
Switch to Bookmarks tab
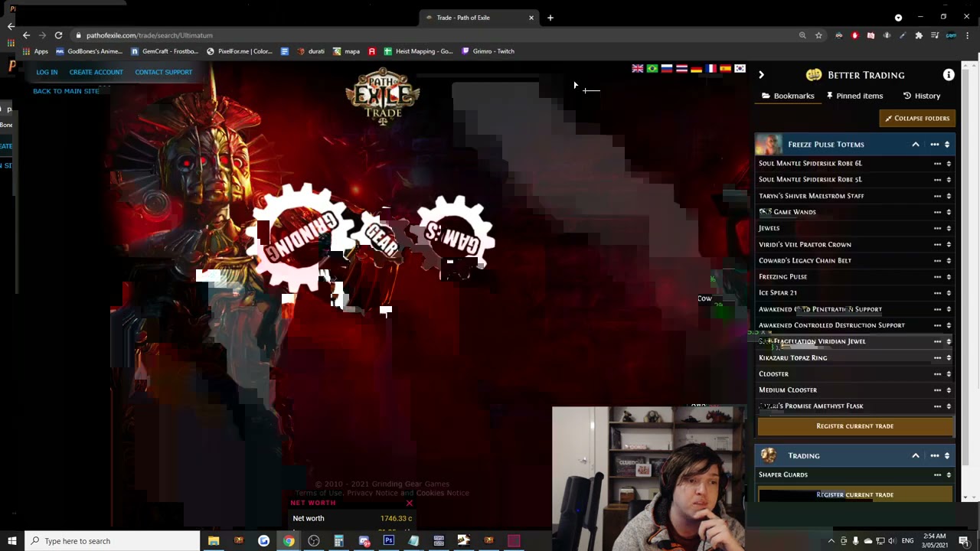(788, 96)
